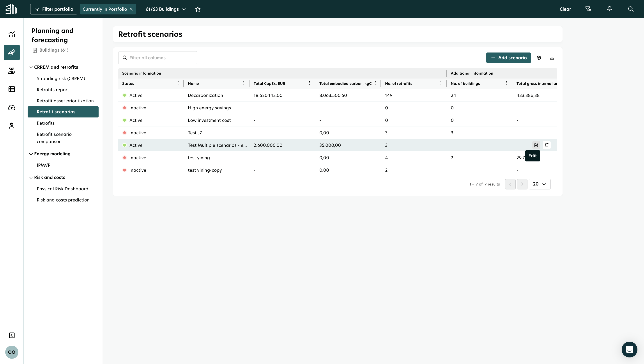
Task: Open the Retrofits report menu item
Action: [53, 89]
